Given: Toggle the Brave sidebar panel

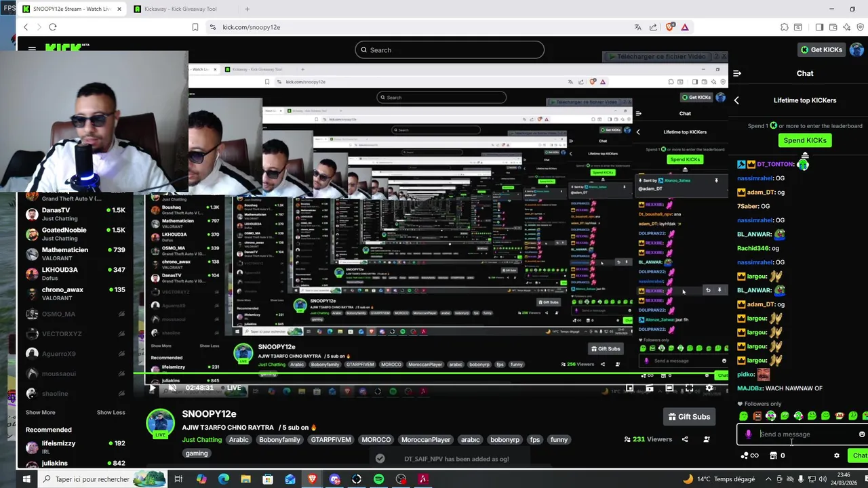Looking at the screenshot, I should 819,27.
